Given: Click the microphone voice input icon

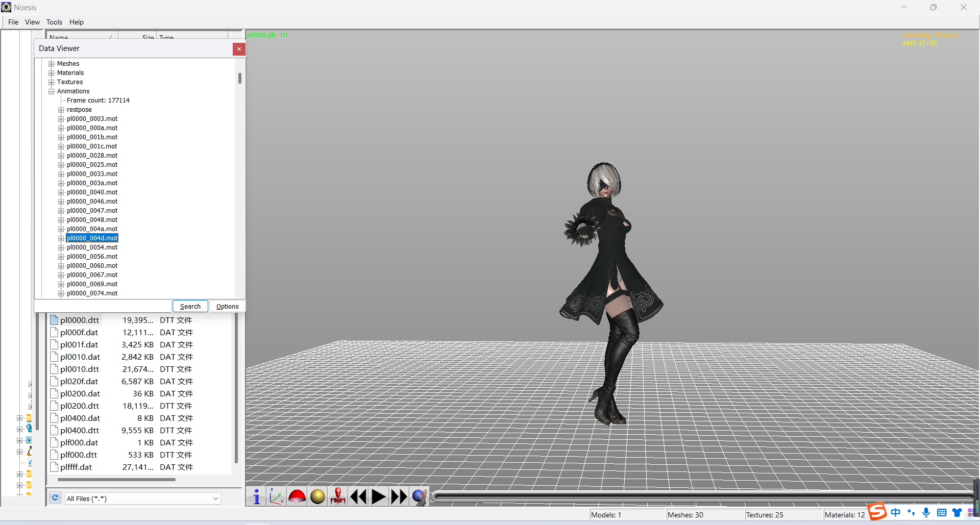Looking at the screenshot, I should [926, 512].
